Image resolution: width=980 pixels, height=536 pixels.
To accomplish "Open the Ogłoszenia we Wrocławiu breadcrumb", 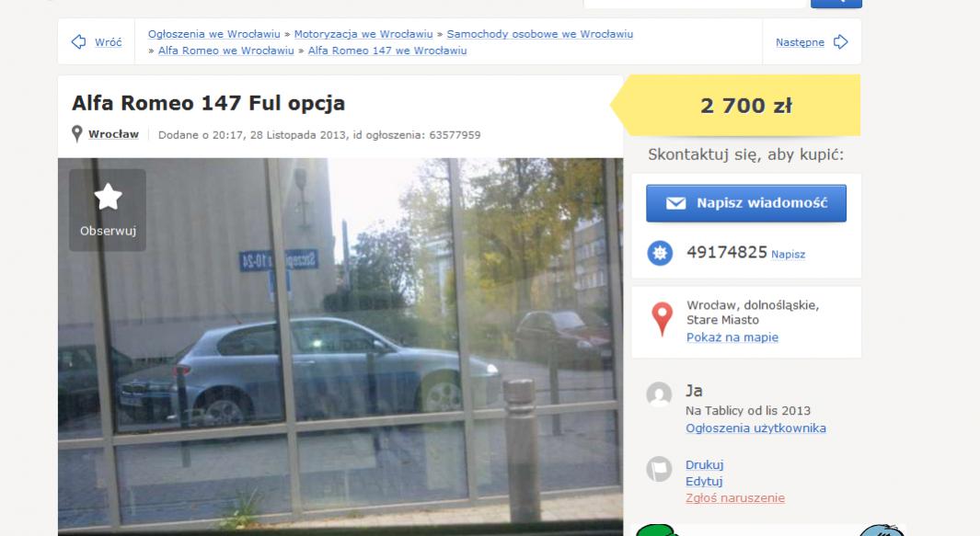I will [x=214, y=34].
